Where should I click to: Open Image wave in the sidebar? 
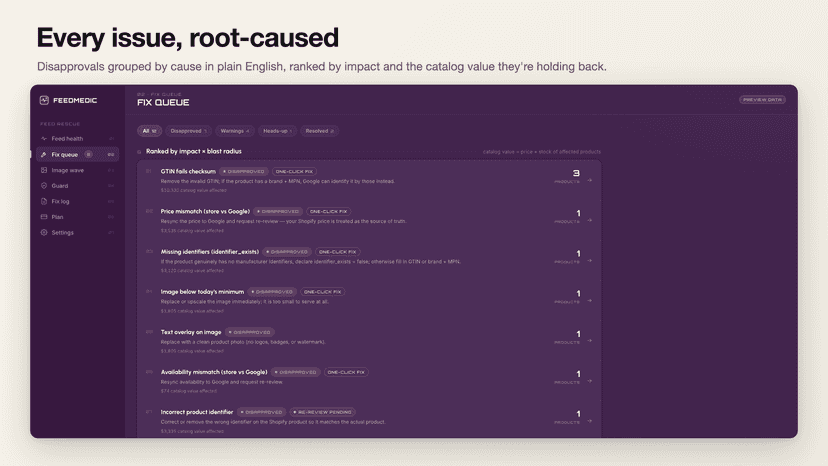77,170
